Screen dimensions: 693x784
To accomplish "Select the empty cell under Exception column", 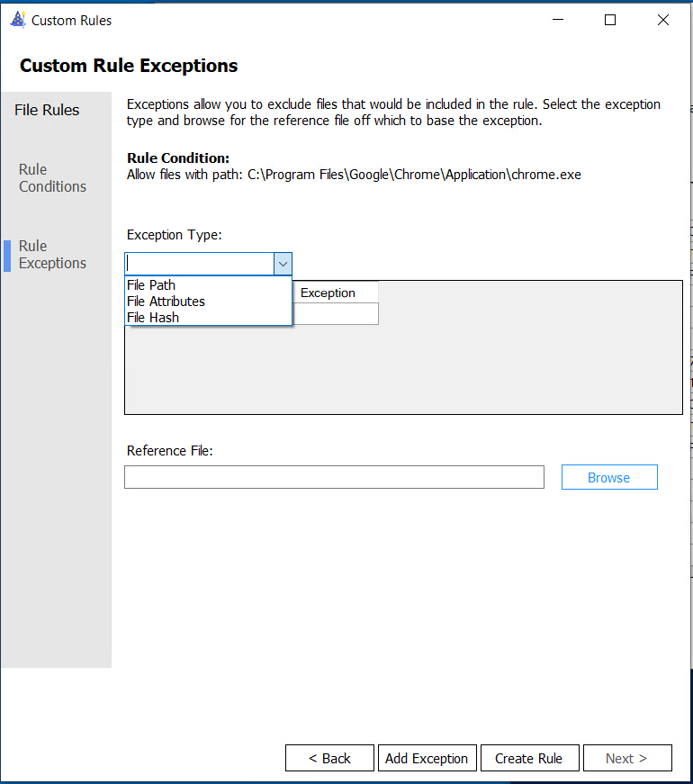I will [x=335, y=313].
